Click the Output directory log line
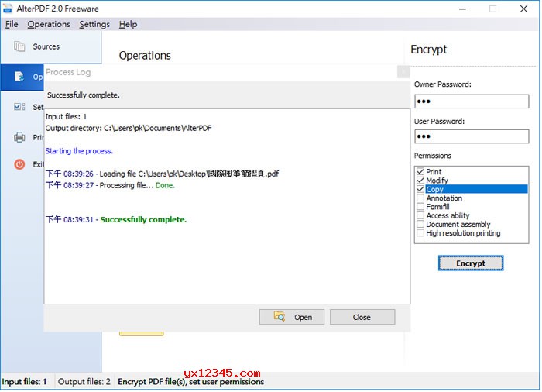The width and height of the screenshot is (542, 392). [129, 128]
